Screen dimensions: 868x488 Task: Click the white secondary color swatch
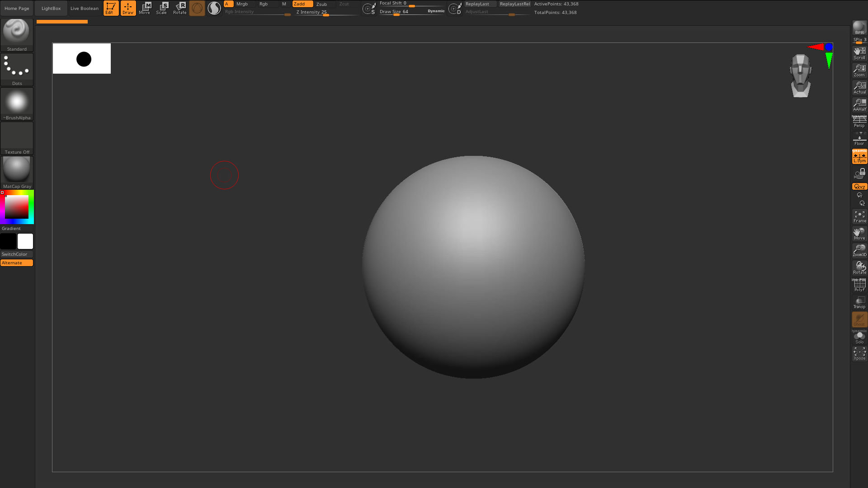pos(25,241)
